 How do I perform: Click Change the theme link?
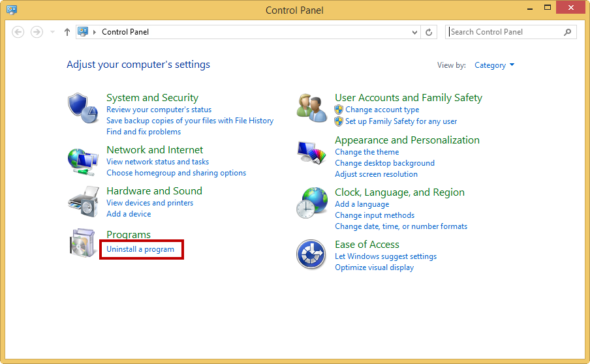tap(367, 152)
